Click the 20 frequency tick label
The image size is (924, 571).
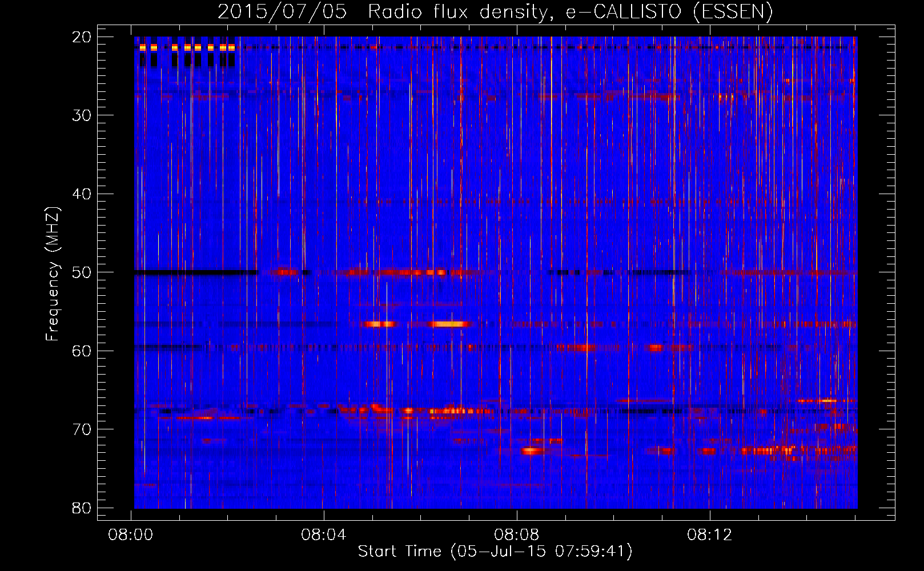pyautogui.click(x=82, y=37)
